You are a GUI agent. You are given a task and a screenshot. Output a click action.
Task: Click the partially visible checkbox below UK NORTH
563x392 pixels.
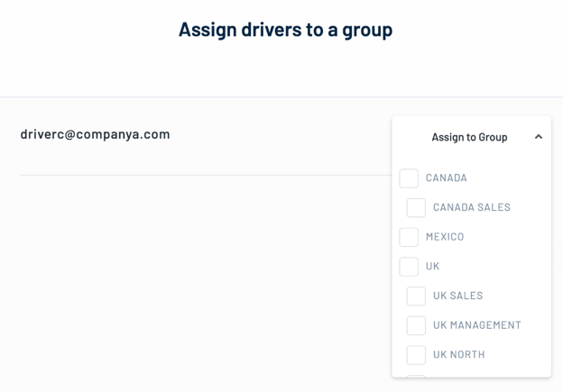pyautogui.click(x=416, y=375)
